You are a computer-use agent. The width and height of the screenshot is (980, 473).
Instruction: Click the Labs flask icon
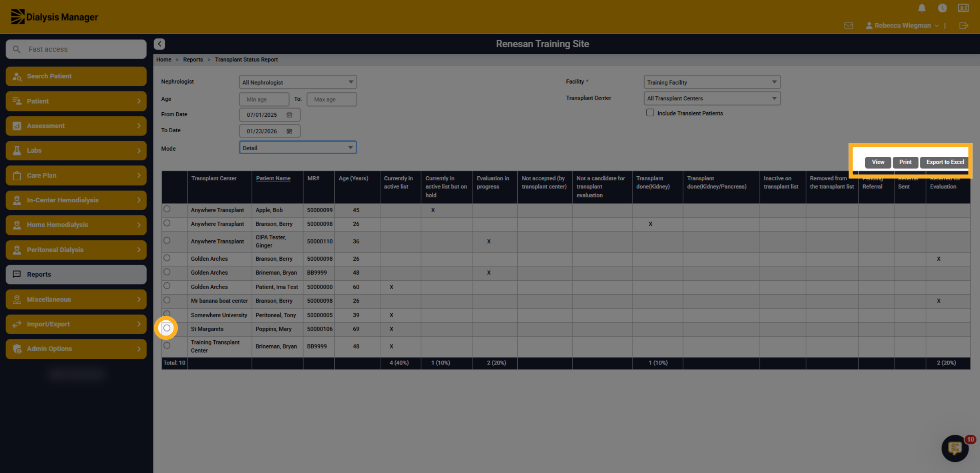click(17, 151)
